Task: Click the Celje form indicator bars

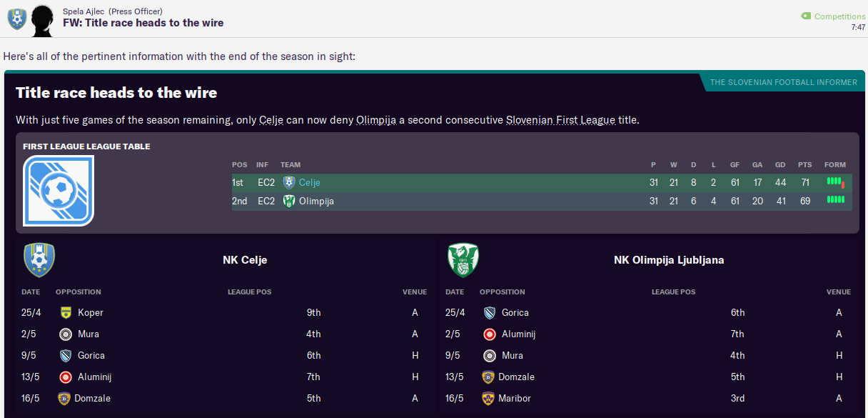Action: (x=835, y=183)
